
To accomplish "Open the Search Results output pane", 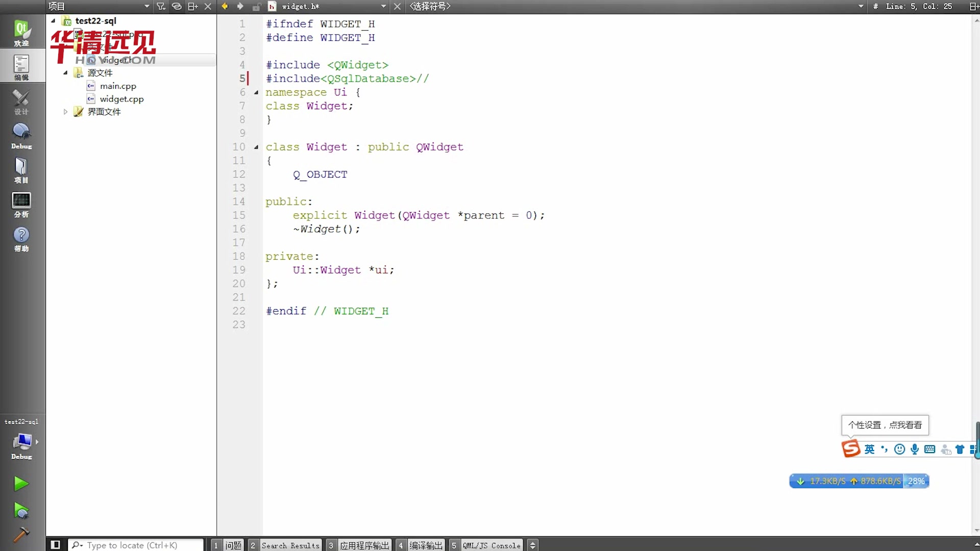I will (290, 545).
